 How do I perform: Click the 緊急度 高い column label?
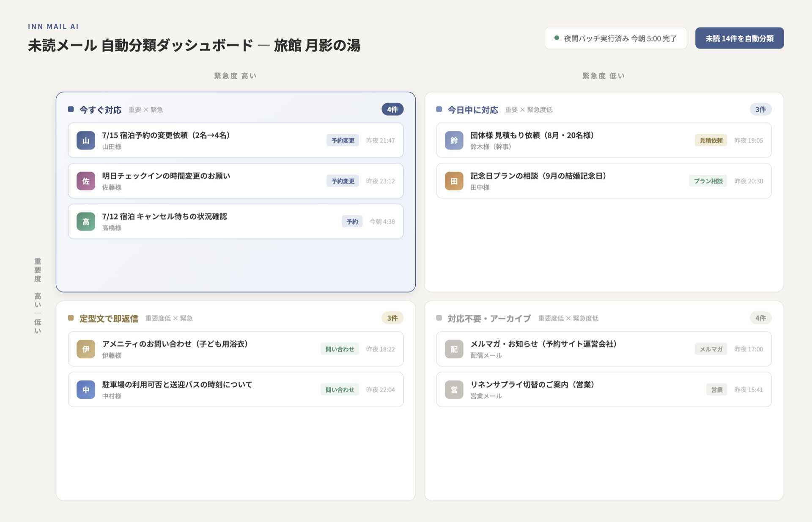click(235, 76)
